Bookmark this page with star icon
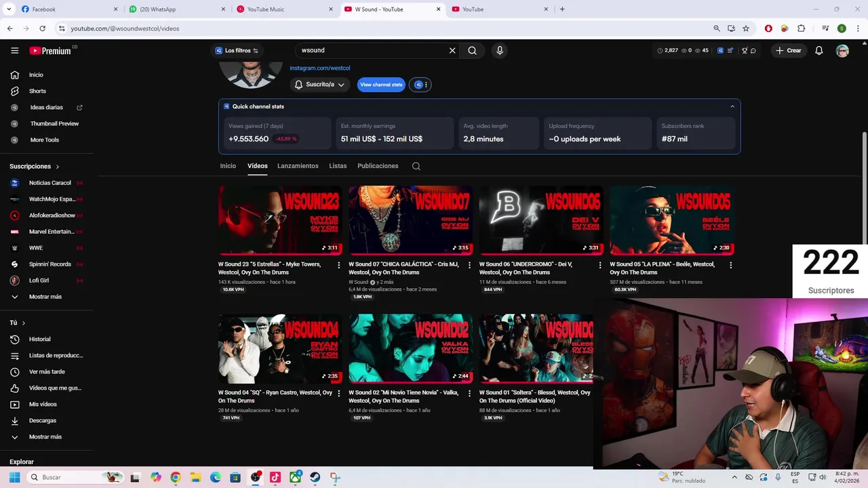Screen dimensions: 868x488 click(x=746, y=28)
